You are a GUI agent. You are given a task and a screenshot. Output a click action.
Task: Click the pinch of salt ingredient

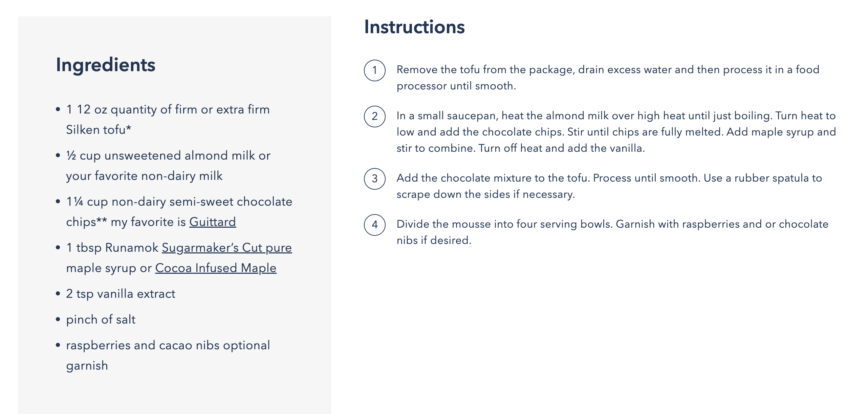pyautogui.click(x=101, y=319)
